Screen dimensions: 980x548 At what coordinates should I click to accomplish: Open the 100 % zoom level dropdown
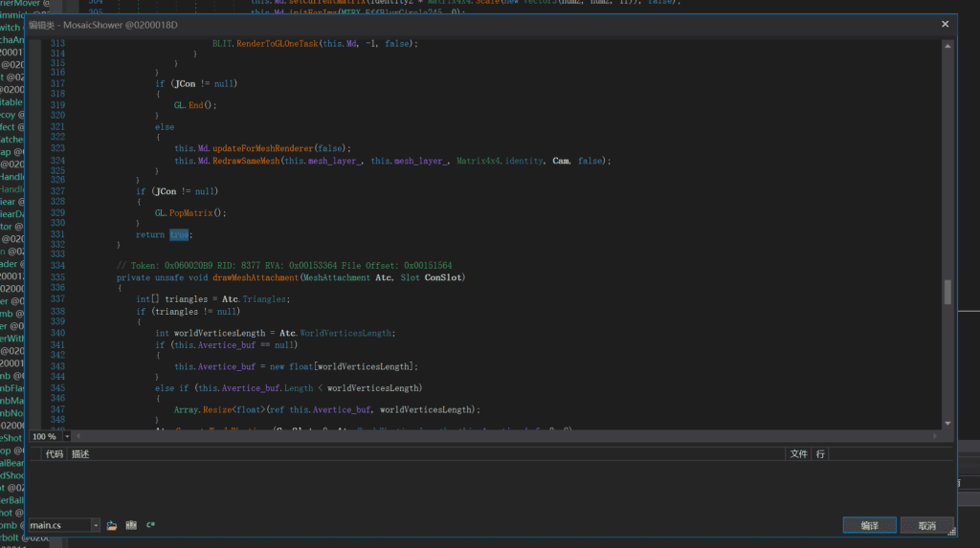click(x=67, y=437)
